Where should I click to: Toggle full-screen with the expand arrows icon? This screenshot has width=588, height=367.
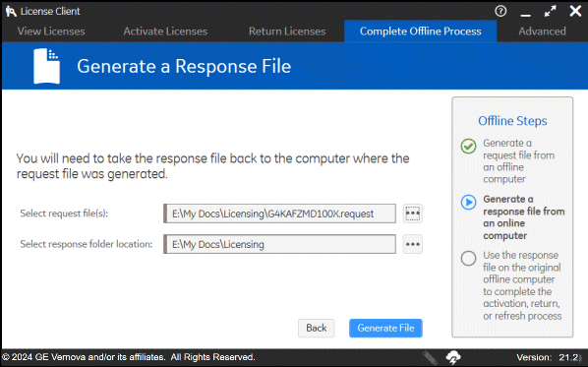click(x=550, y=12)
